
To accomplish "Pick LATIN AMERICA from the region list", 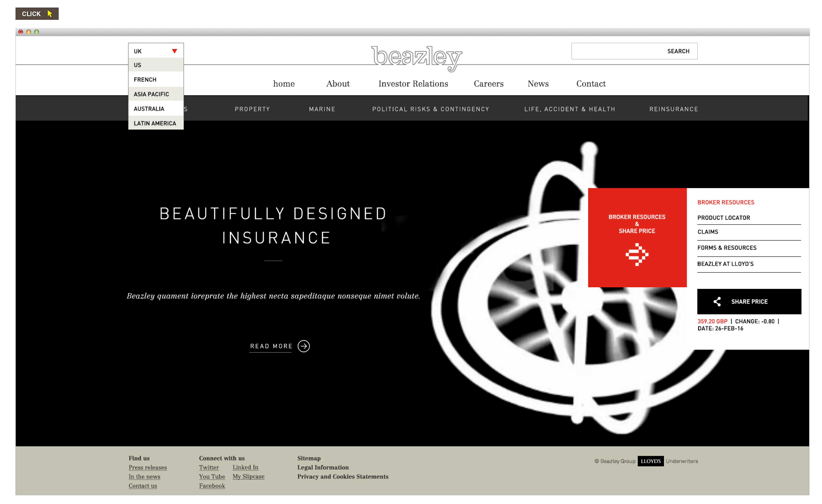I will (156, 123).
